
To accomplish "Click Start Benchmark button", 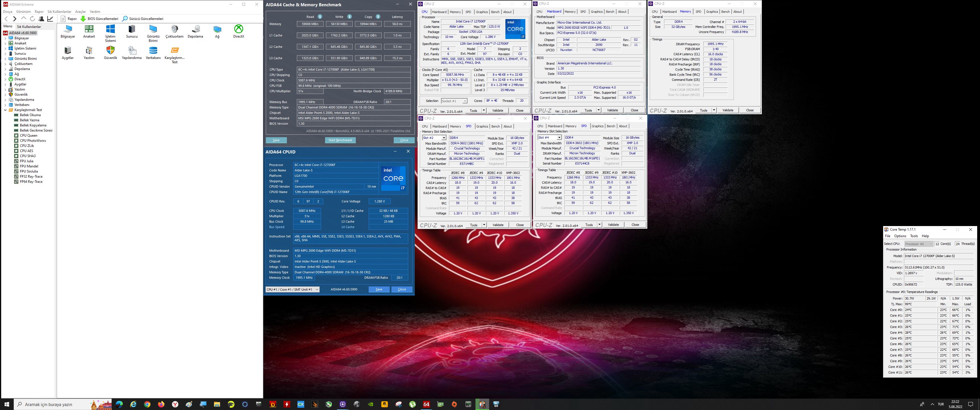I will tap(340, 140).
